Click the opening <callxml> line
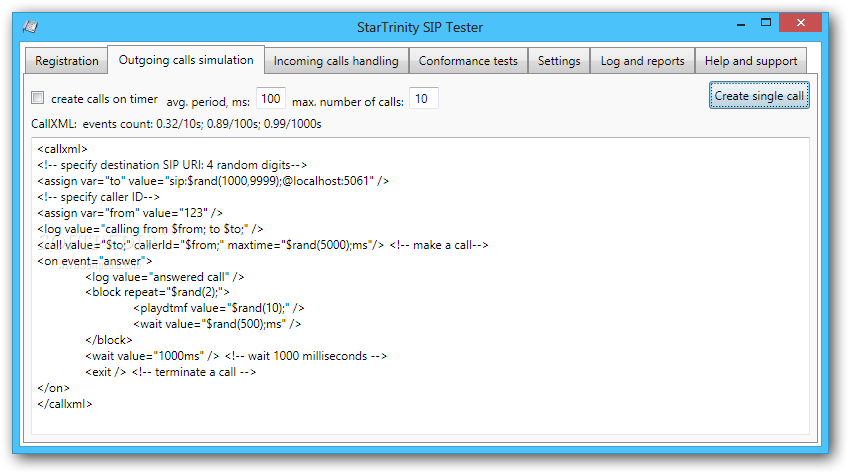Image resolution: width=849 pixels, height=474 pixels. (x=62, y=149)
